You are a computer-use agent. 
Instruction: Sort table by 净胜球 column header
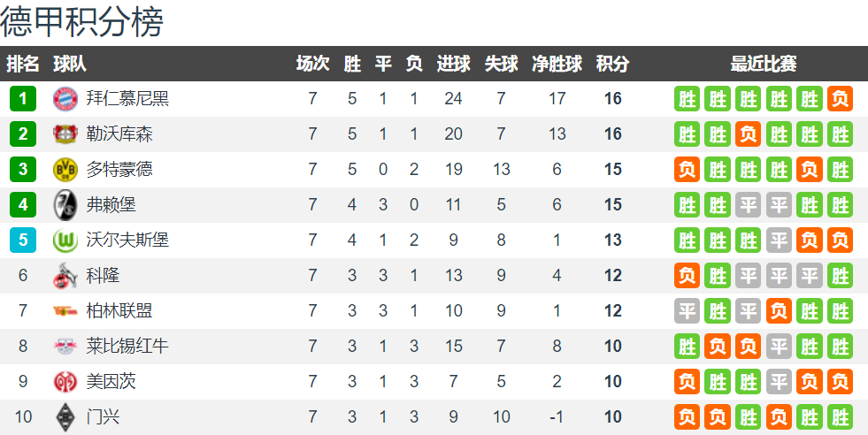pos(557,64)
